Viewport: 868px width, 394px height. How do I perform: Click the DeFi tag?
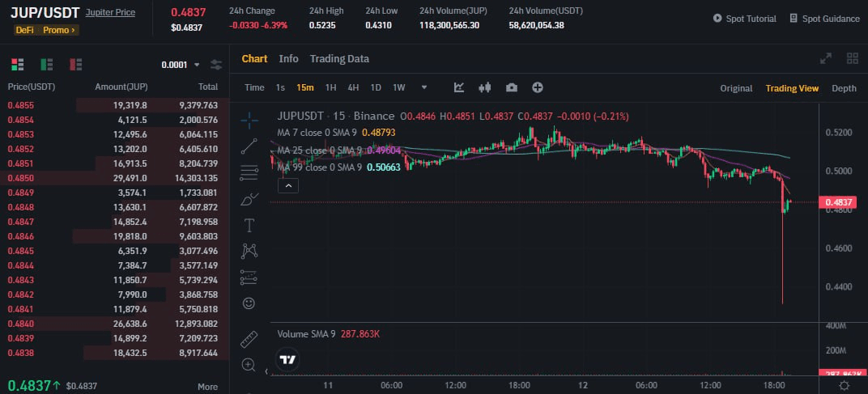point(25,30)
